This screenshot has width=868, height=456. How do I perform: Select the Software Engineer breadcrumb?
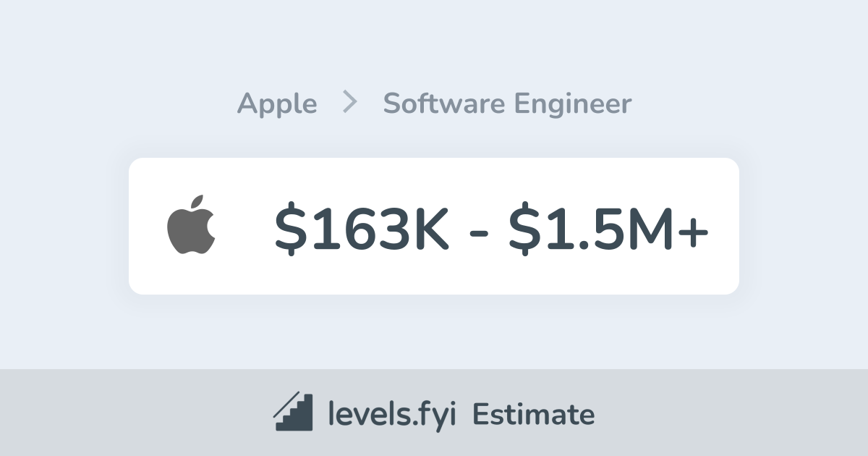507,105
